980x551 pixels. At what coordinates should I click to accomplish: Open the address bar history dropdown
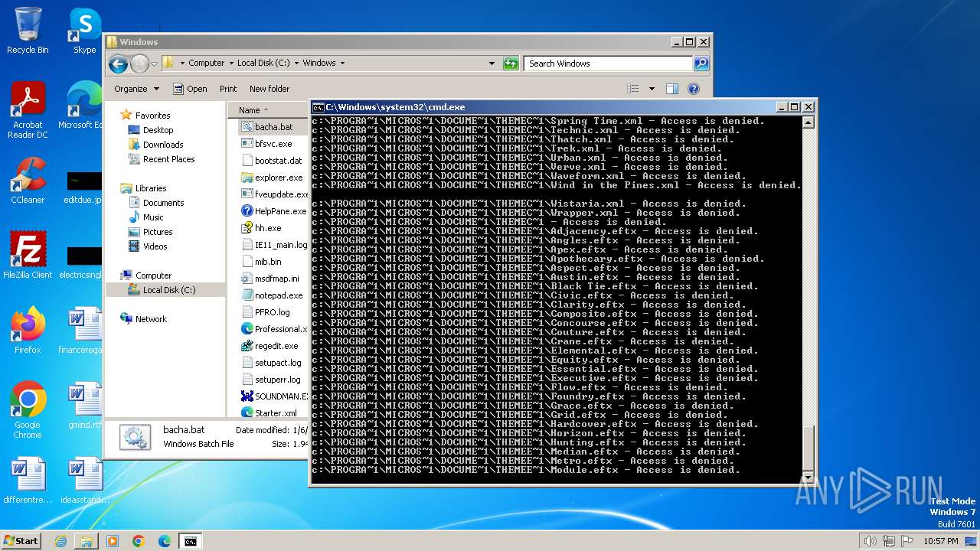492,64
